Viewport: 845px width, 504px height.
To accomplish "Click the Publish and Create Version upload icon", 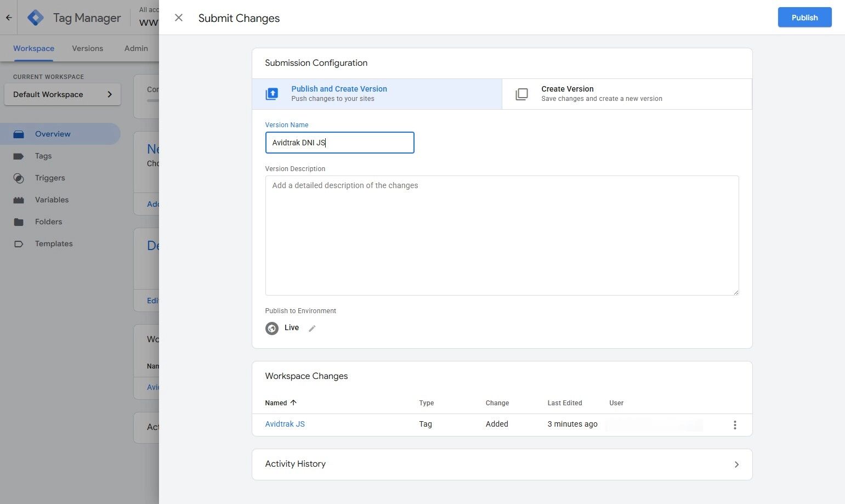I will coord(272,94).
